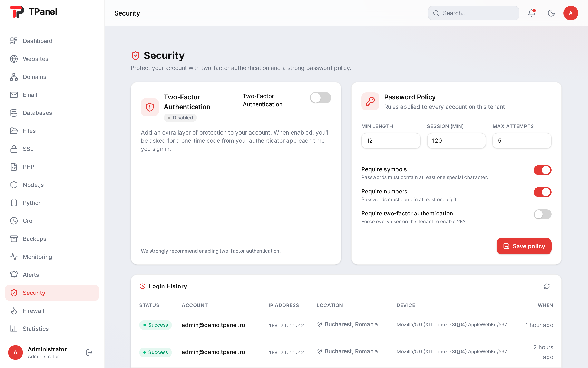Click the Databases cylinder icon

(14, 113)
